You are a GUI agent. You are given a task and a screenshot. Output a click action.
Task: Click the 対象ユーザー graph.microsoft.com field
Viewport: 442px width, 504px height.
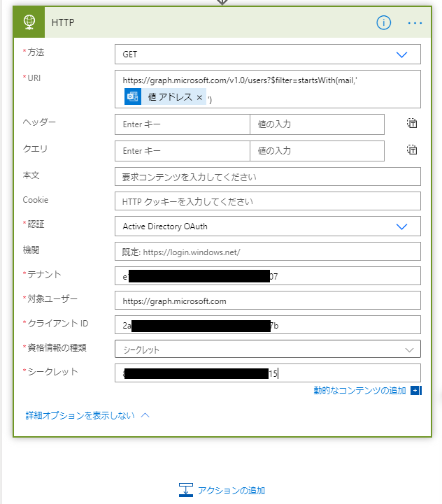[x=268, y=300]
